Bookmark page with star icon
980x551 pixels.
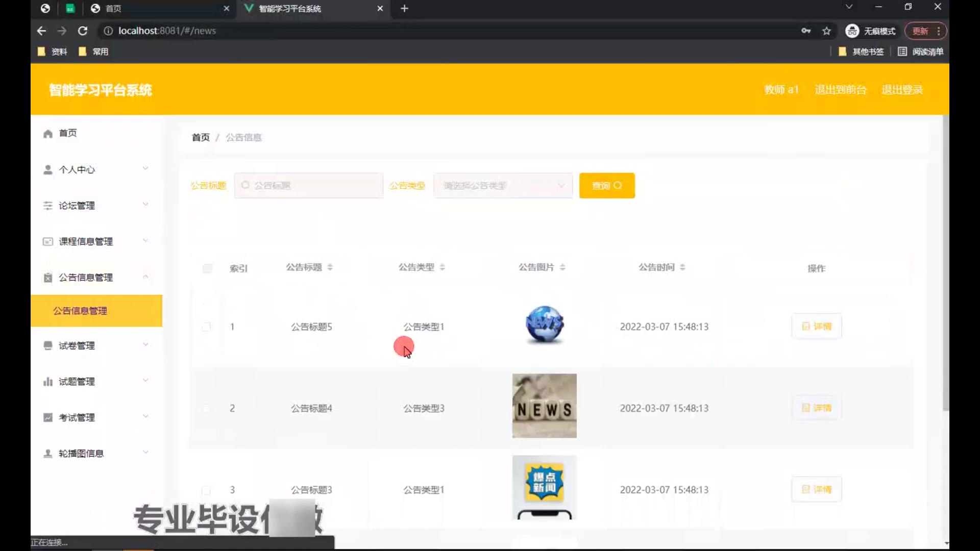click(x=826, y=31)
